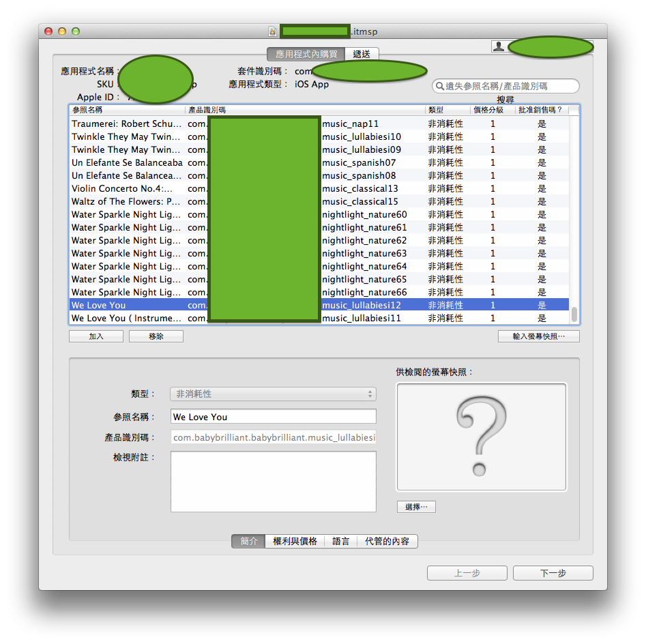Image resolution: width=646 pixels, height=644 pixels.
Task: Open the 類型 dropdown menu
Action: pos(273,394)
